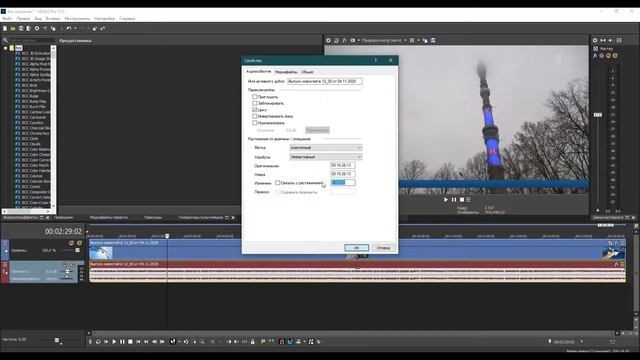Adjust the playback rate slider
The height and width of the screenshot is (360, 640).
(x=57, y=340)
